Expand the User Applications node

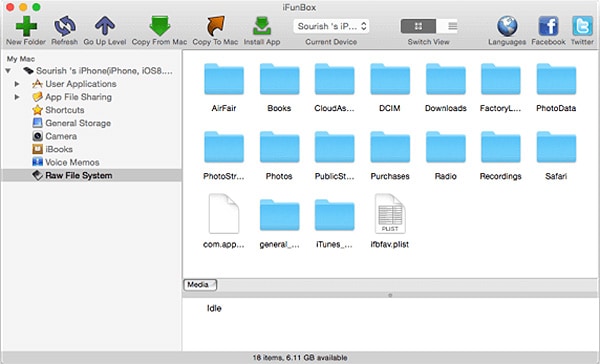tap(16, 84)
